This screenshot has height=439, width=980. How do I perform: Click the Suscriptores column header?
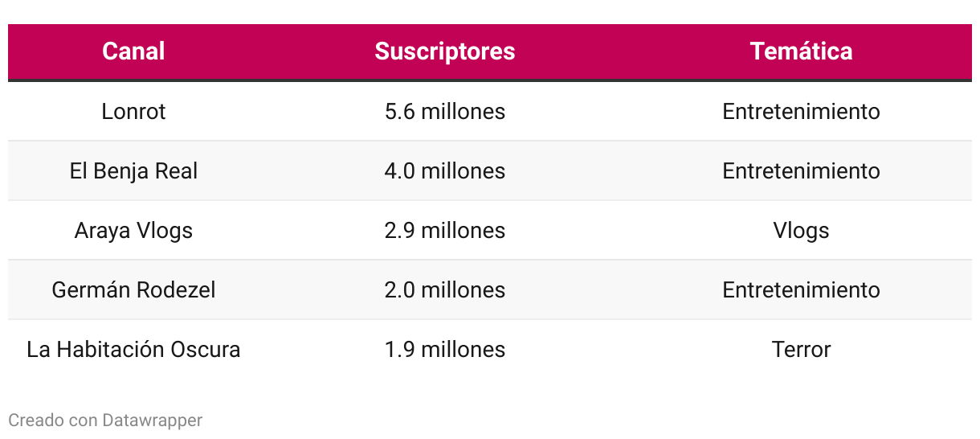click(x=445, y=51)
